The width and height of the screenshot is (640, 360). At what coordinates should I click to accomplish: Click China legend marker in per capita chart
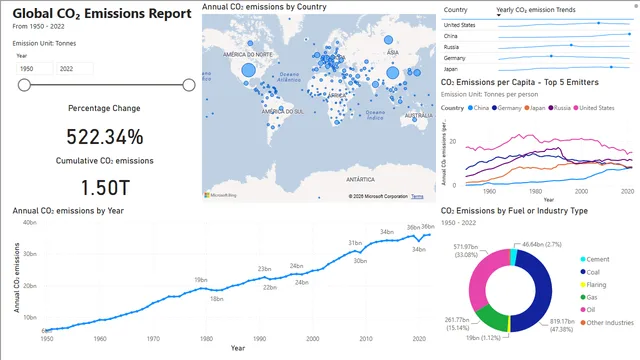click(470, 108)
